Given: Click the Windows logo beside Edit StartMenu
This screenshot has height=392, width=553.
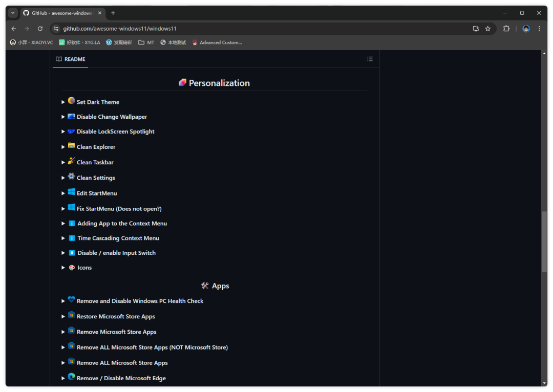Looking at the screenshot, I should click(x=71, y=192).
